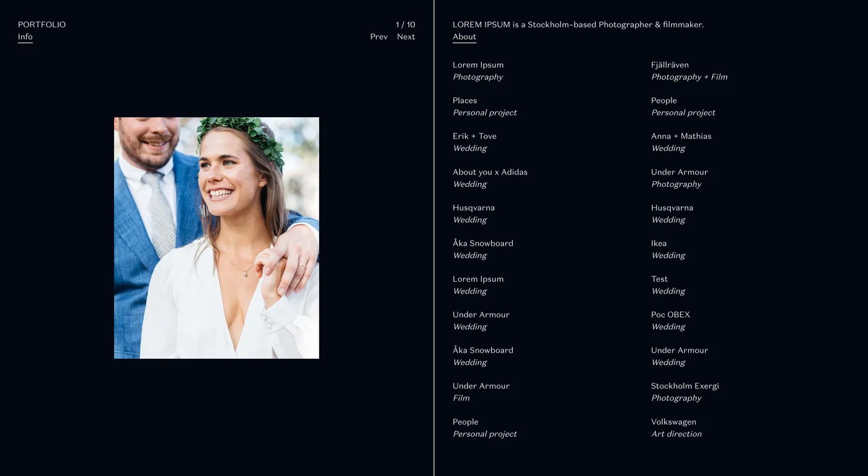Open the Volkswagen art direction project
The height and width of the screenshot is (476, 868).
tap(676, 428)
